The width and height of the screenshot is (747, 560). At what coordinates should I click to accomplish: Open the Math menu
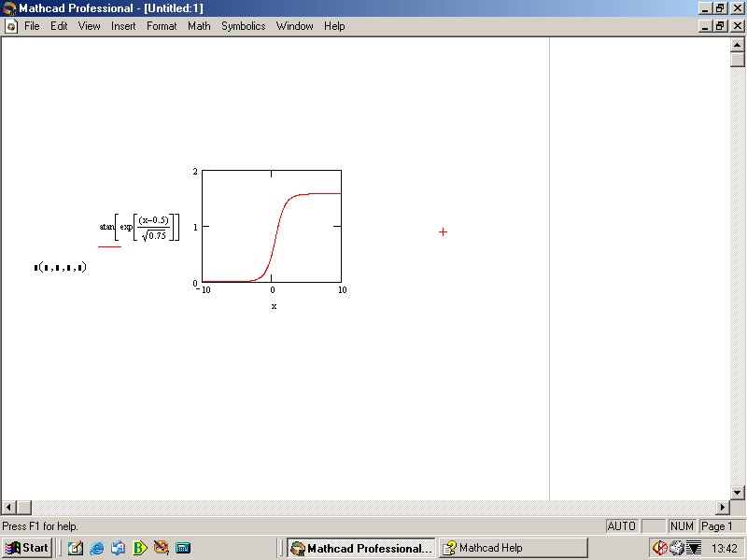[199, 26]
